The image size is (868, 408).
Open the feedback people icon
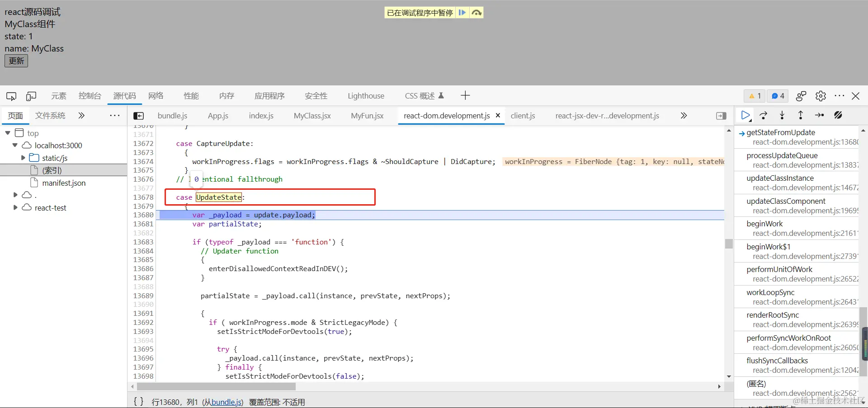801,96
